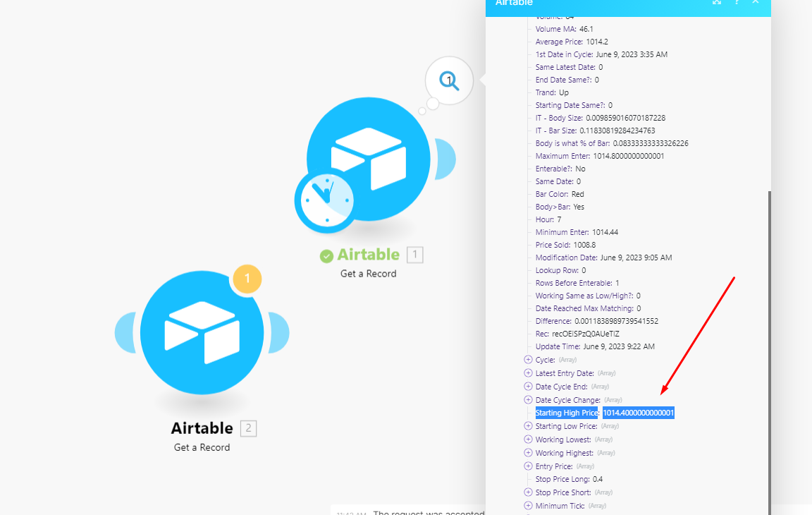Click the 'Volume MA: 46.1' row
This screenshot has width=812, height=515.
tap(565, 29)
